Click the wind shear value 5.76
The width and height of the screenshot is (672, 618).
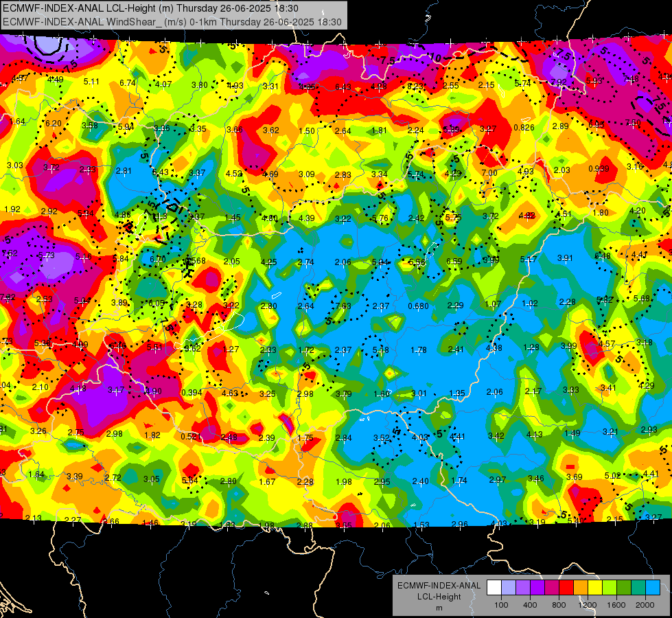coord(380,218)
